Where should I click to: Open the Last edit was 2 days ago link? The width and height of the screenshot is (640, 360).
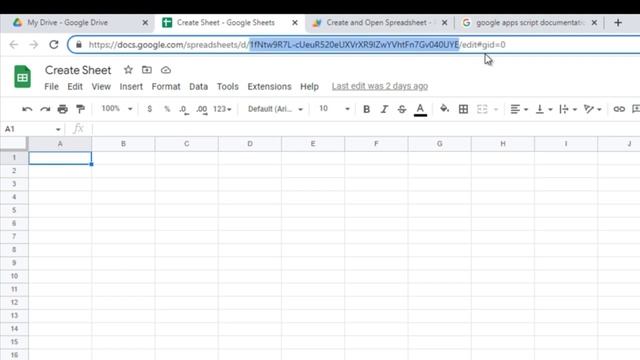point(380,86)
